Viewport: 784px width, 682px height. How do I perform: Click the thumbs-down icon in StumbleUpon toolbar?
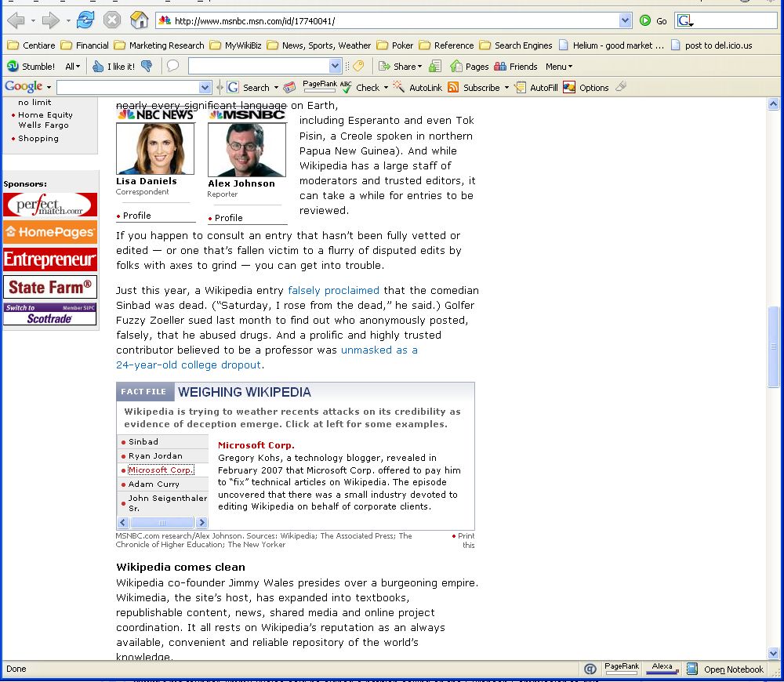tap(147, 66)
